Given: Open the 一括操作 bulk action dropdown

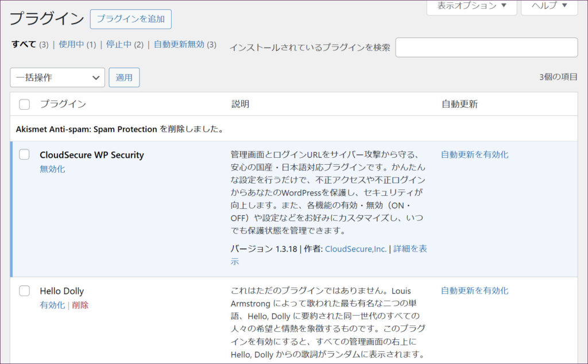Looking at the screenshot, I should pyautogui.click(x=57, y=78).
